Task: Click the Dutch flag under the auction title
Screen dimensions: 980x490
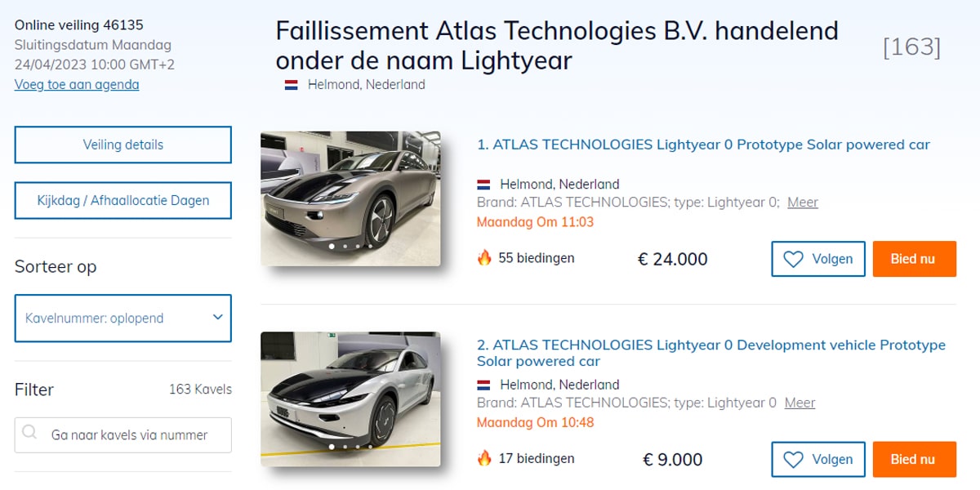Action: (291, 85)
